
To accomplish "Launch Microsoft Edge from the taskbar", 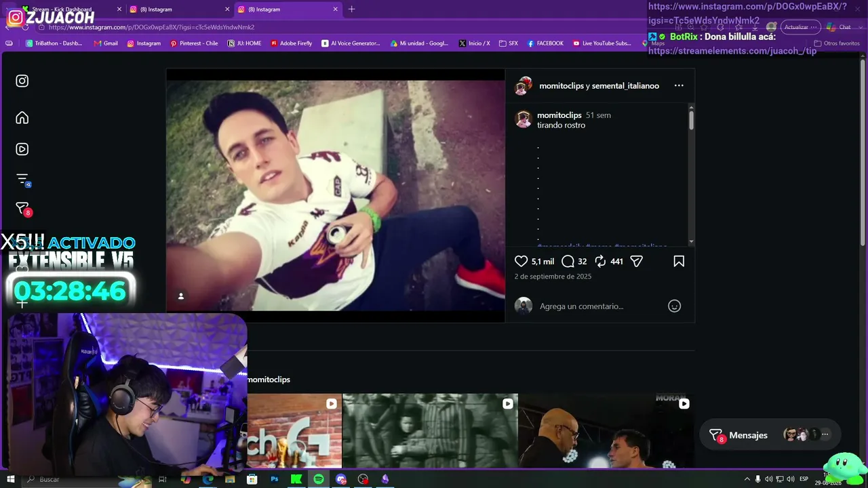I will [x=208, y=479].
